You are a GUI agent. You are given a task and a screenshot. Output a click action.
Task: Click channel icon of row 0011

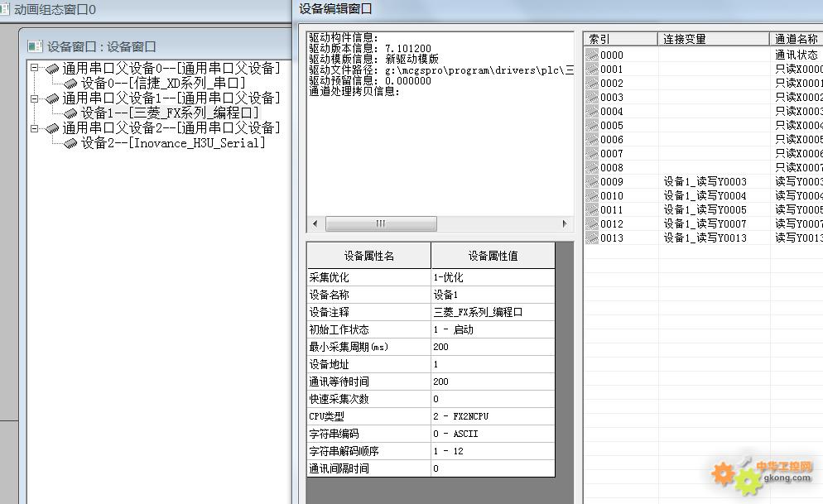(x=592, y=209)
